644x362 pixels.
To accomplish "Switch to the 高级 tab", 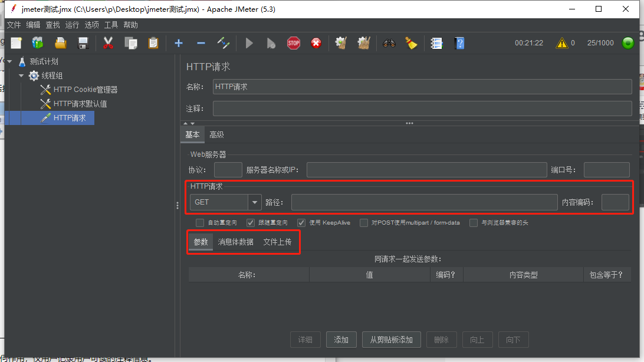I will click(216, 134).
